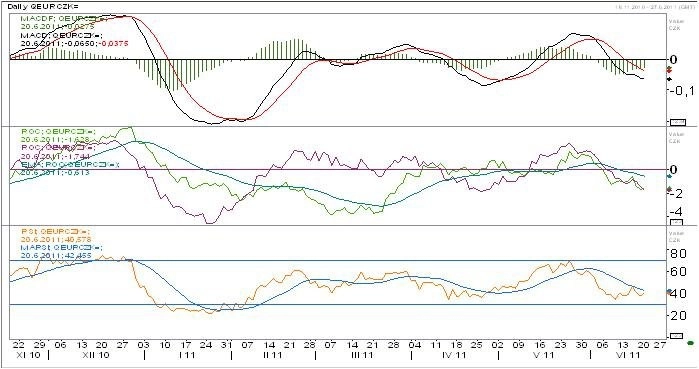Click the small axis box in MACD panel
This screenshot has width=699, height=369.
(x=678, y=122)
